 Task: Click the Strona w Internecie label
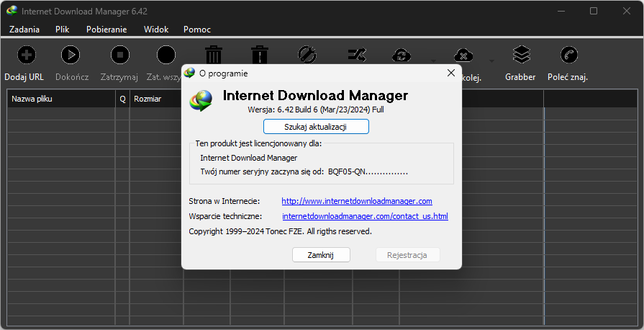click(x=225, y=201)
